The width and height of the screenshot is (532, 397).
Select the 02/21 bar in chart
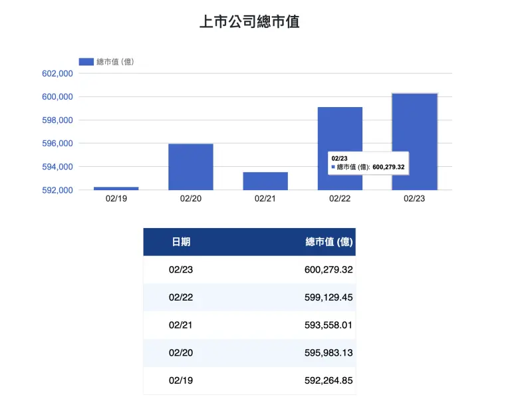pos(265,181)
